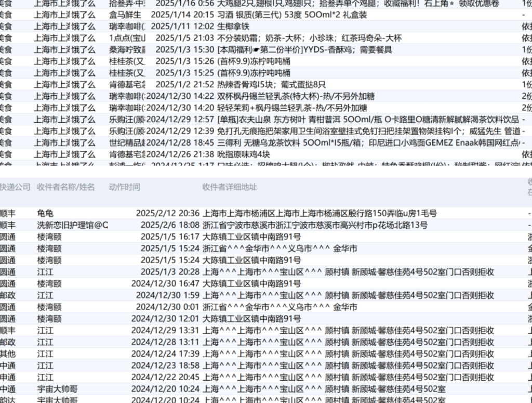Click the 免打孔无痕拖把架 order description

(x=369, y=131)
